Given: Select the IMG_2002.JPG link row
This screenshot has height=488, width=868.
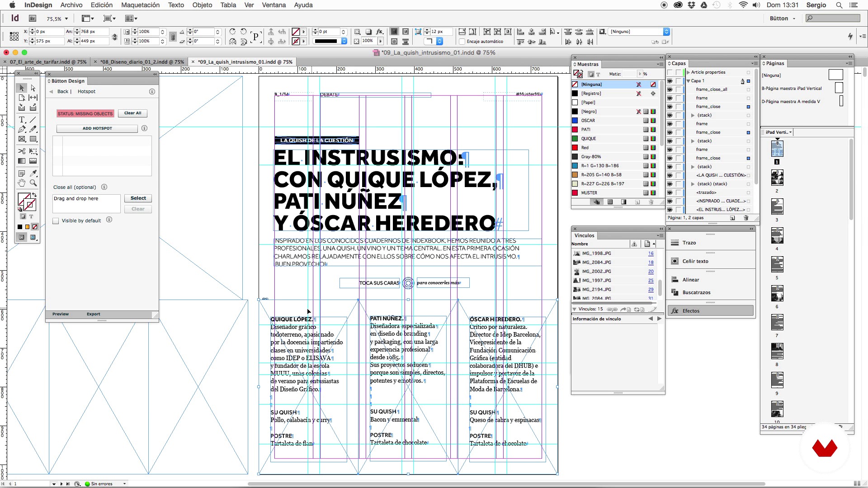Looking at the screenshot, I should pos(613,272).
